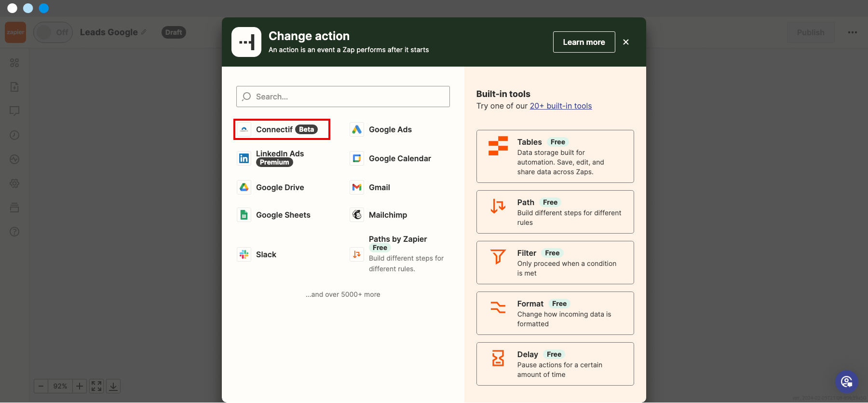
Task: Click the Google Ads label
Action: point(390,129)
